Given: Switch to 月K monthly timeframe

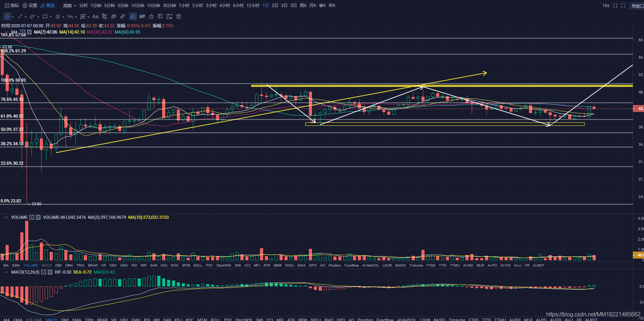Looking at the screenshot, I should [313, 6].
